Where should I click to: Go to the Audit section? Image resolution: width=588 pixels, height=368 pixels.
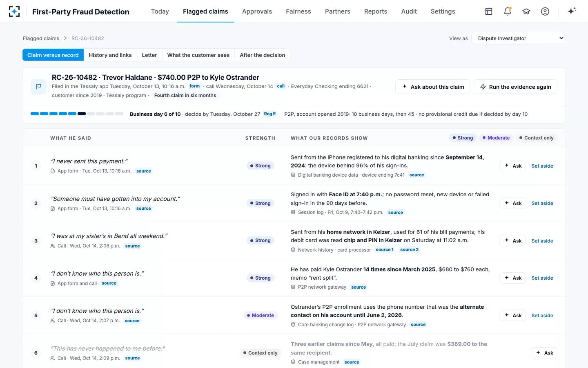[x=409, y=11]
